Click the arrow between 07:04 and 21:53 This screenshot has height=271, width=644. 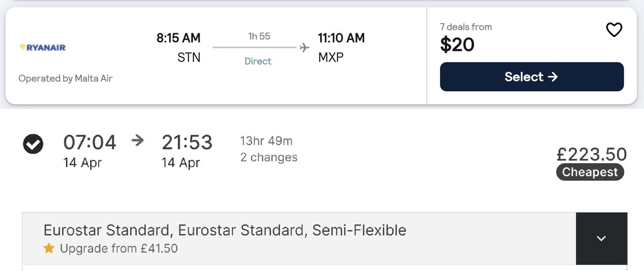click(x=138, y=141)
